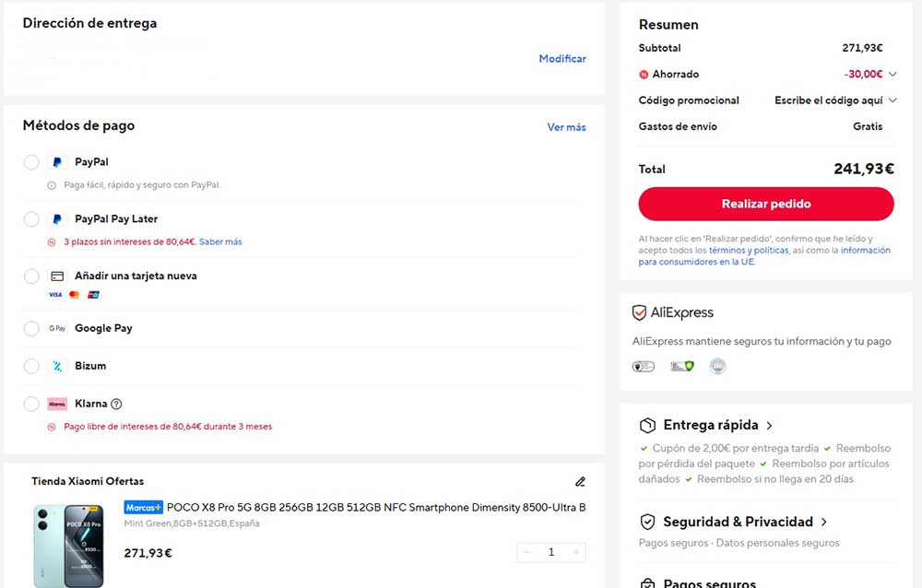Click the Marcas+ badge on the product
Screen dimensions: 922x588
tap(144, 508)
